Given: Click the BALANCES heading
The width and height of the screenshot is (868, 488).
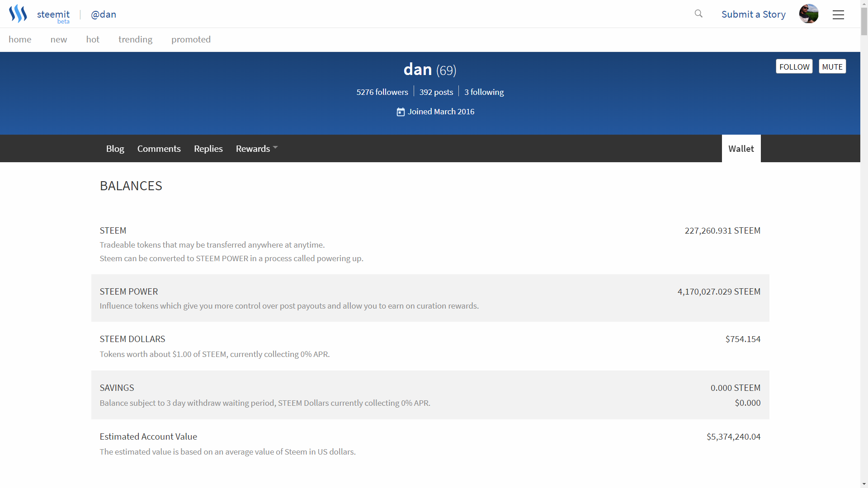Looking at the screenshot, I should pyautogui.click(x=131, y=186).
